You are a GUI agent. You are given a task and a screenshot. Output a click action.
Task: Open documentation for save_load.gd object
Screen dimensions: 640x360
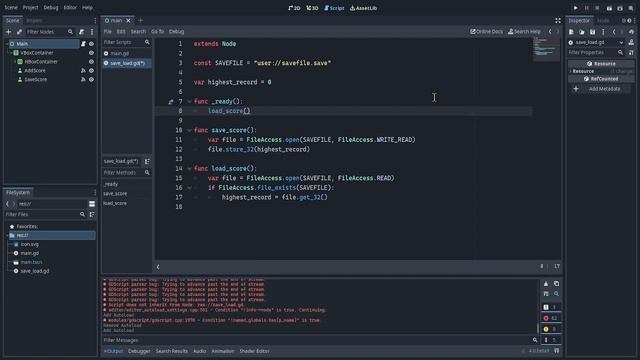click(631, 42)
